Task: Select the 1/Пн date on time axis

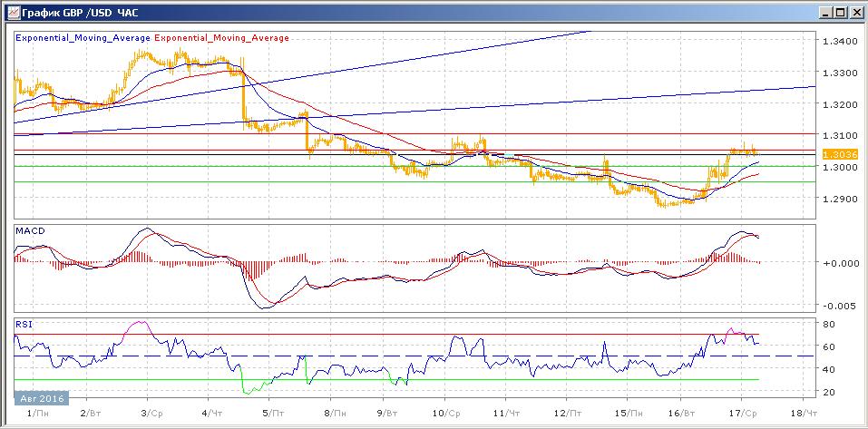Action: click(x=38, y=414)
